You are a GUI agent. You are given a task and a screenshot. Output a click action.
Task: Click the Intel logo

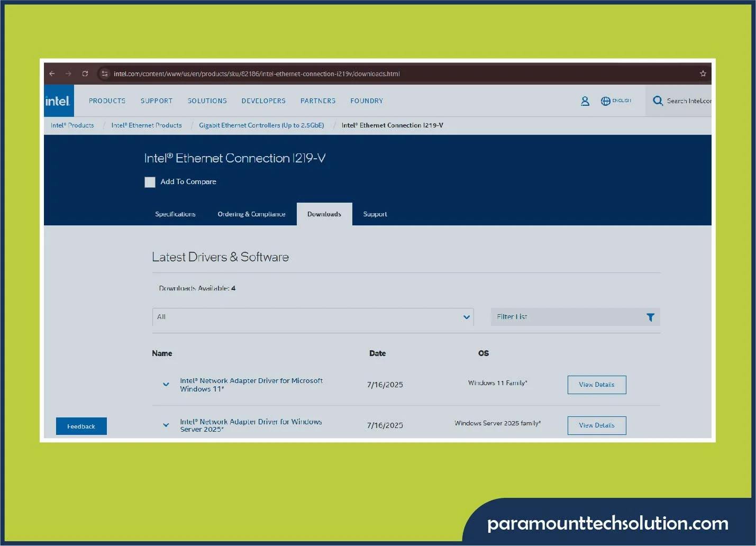(58, 101)
